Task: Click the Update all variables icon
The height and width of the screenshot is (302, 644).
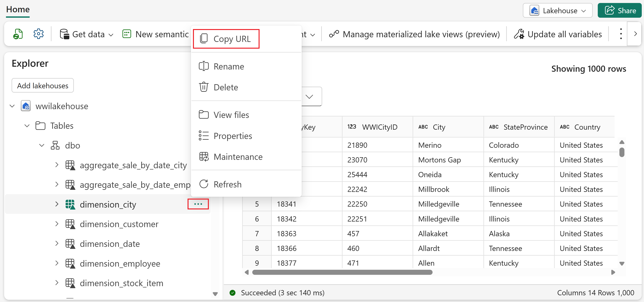Action: (x=519, y=34)
